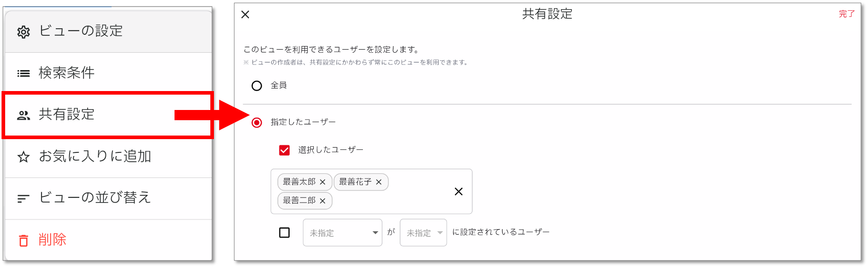The height and width of the screenshot is (267, 868).
Task: Clear all selected users with the large X
Action: 459,191
